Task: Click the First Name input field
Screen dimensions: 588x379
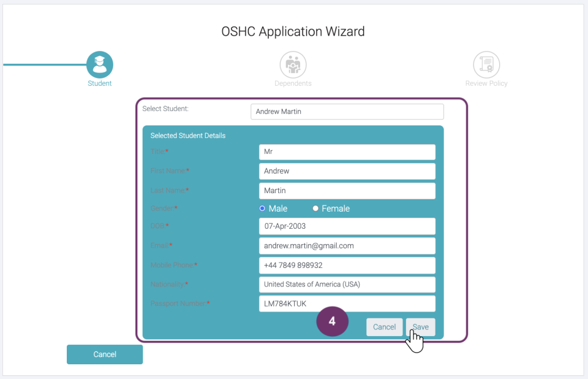Action: point(347,171)
